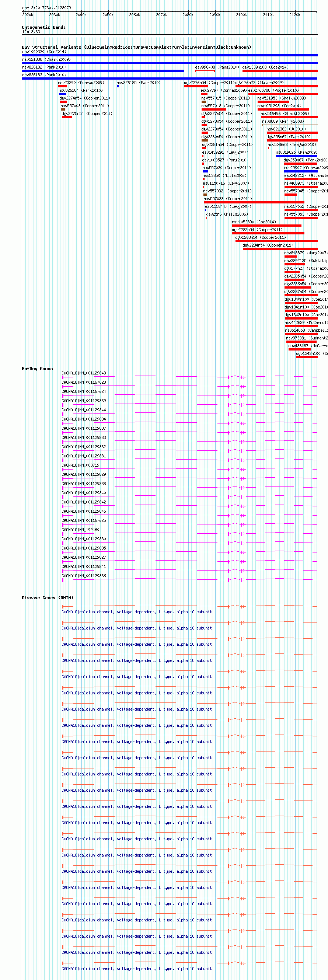Click the nsv826182 (Park2010) label
Image resolution: width=328 pixels, height=980 pixels.
tap(44, 67)
